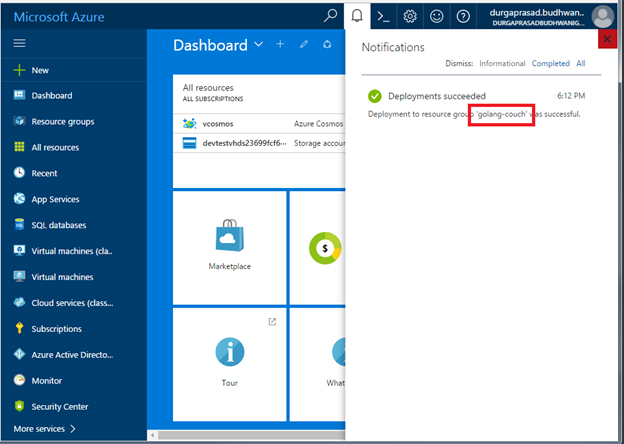Click Dashboard icon in left sidebar
Screen dimensions: 624x444
coord(19,95)
